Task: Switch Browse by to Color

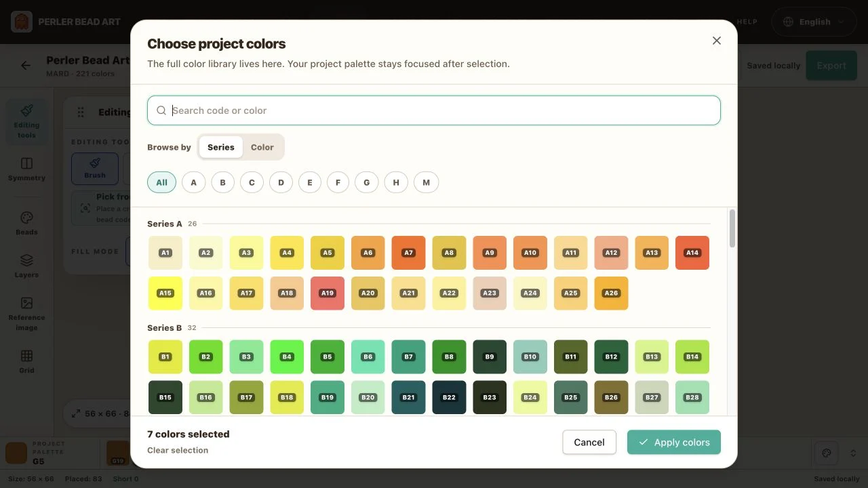Action: (x=262, y=147)
